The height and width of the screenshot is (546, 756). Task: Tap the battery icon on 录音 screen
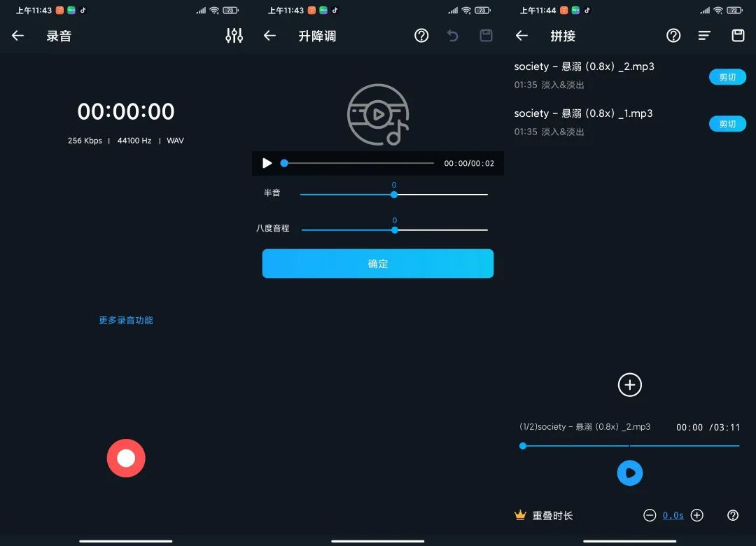[x=230, y=10]
